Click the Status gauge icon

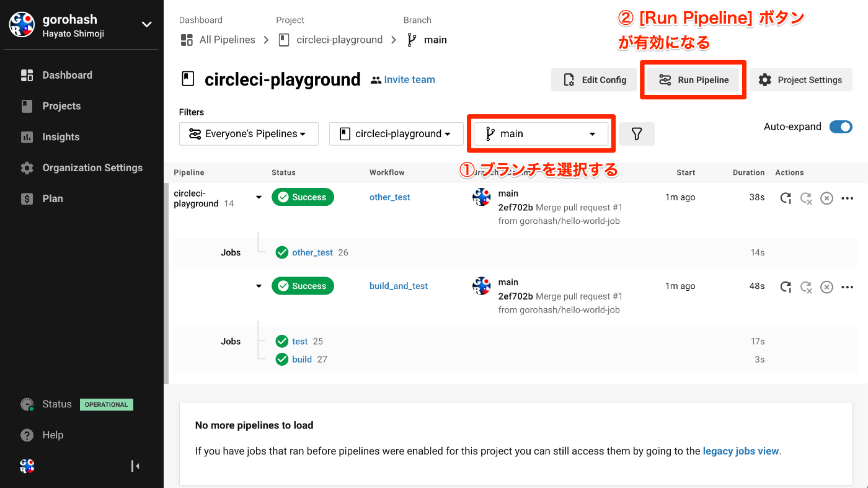pos(27,404)
